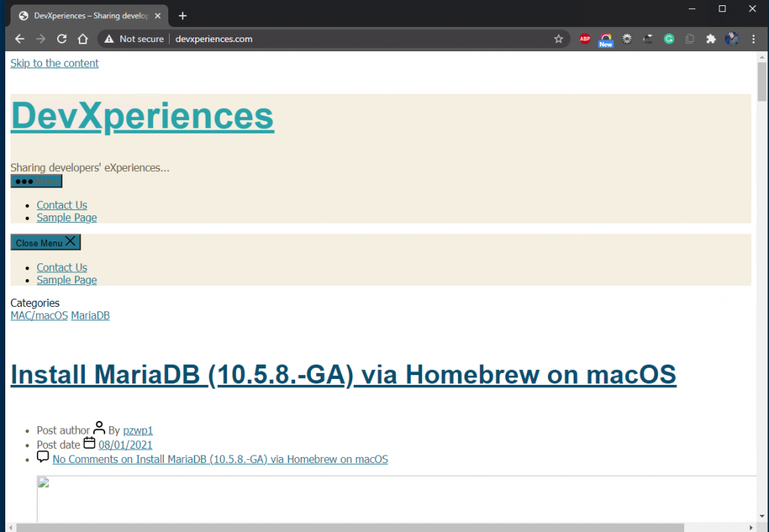The width and height of the screenshot is (769, 532).
Task: Open the 08/01/2021 post date link
Action: pos(125,445)
